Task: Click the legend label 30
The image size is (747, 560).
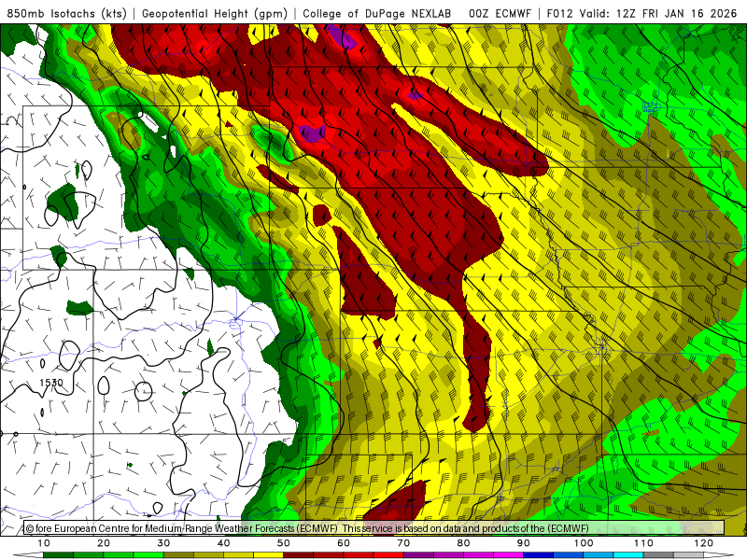Action: click(x=163, y=543)
